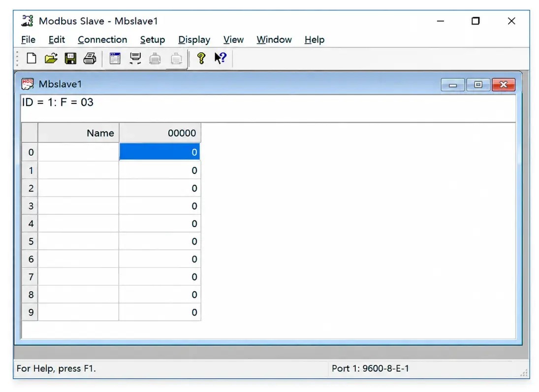Select the value cell in row 2
Screen dimensions: 539x392
(x=159, y=188)
